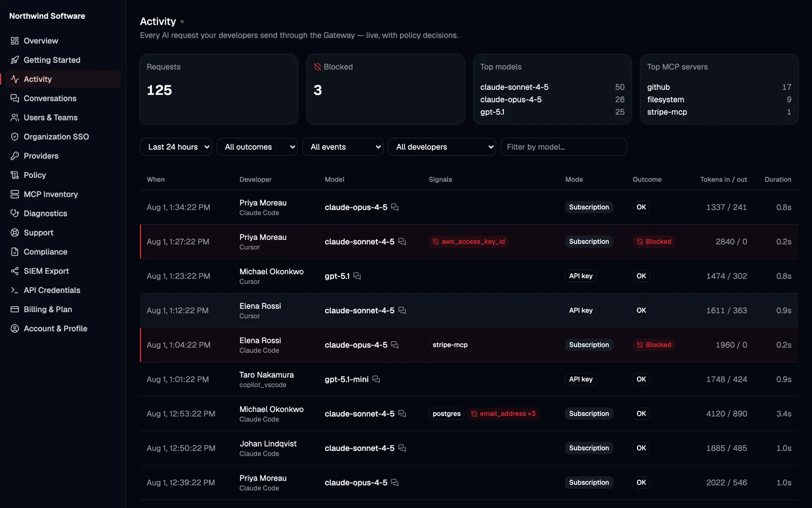Viewport: 812px width, 508px height.
Task: Open conversation icon for 1:27:22 PM claude-sonnet-4-5
Action: click(402, 242)
